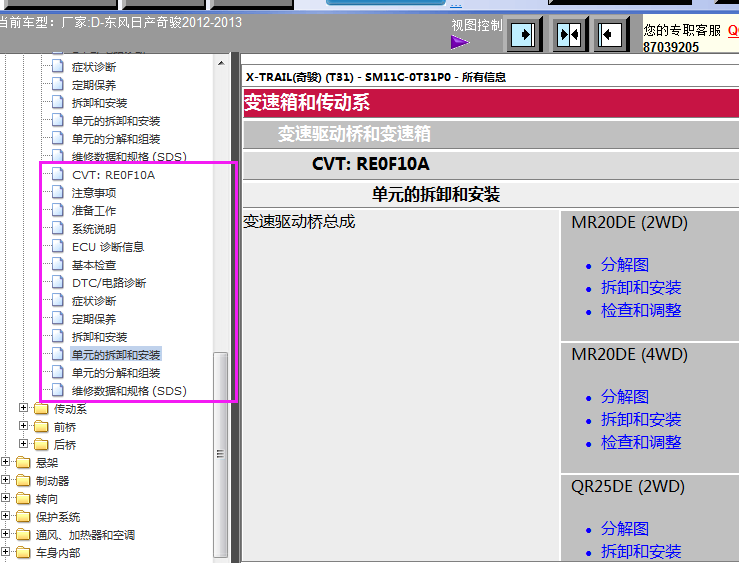Expand the 传动系 tree node
This screenshot has height=563, width=739.
(23, 408)
